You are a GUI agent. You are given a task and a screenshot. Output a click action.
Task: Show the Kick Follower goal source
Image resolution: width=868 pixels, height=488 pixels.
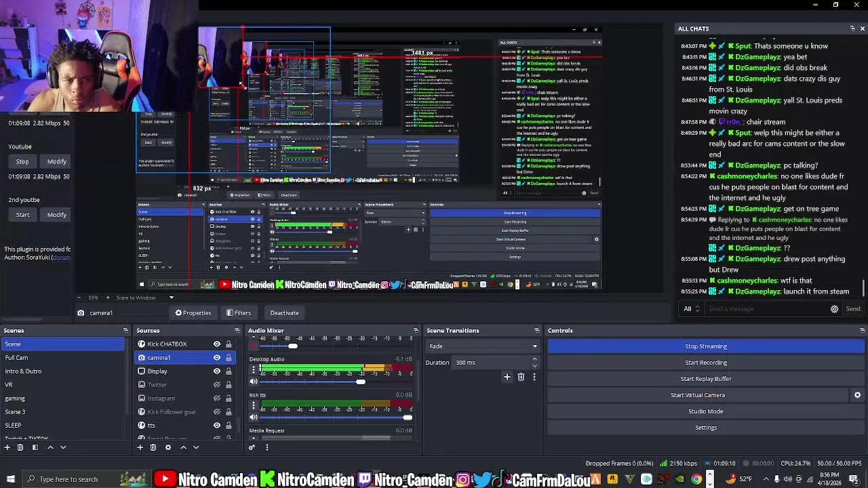click(x=217, y=412)
